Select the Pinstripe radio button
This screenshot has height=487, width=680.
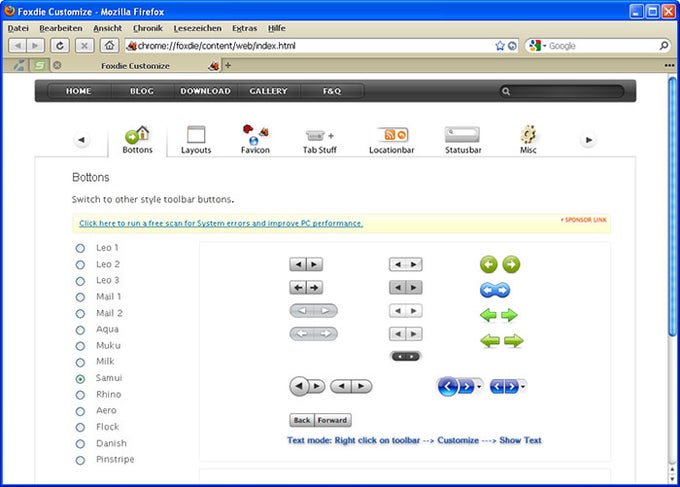tap(80, 460)
